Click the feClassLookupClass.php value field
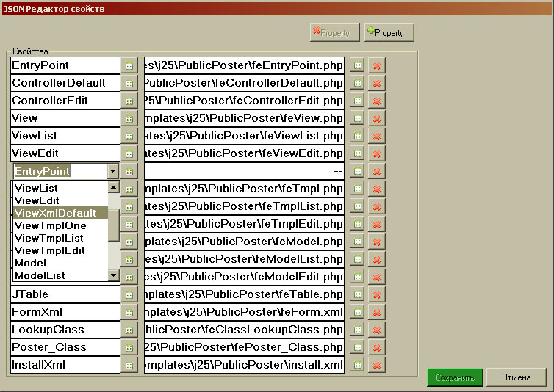Screen dimensions: 554x392 click(x=244, y=330)
